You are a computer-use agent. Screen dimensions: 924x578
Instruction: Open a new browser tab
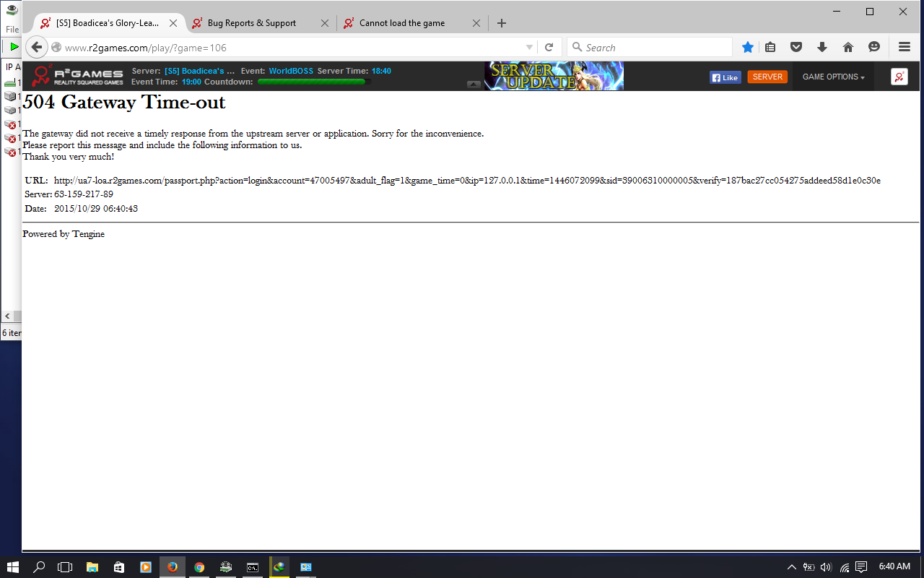point(502,23)
